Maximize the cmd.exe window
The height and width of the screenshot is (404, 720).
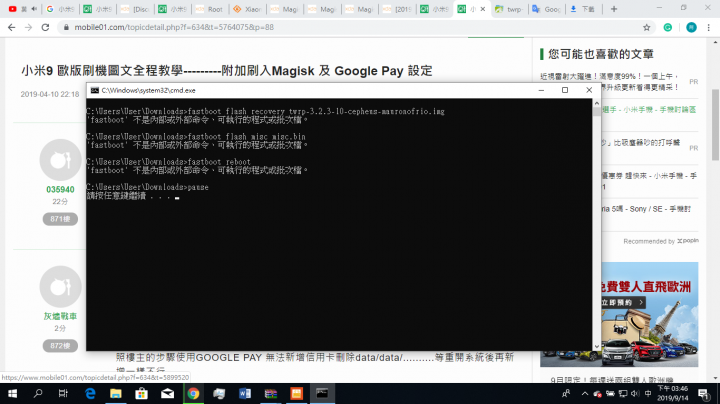tap(565, 90)
